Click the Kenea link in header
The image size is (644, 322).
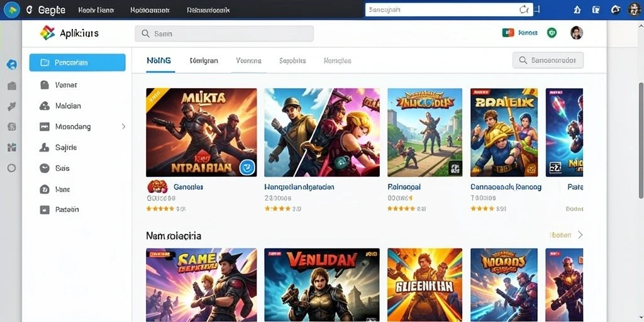tap(528, 33)
